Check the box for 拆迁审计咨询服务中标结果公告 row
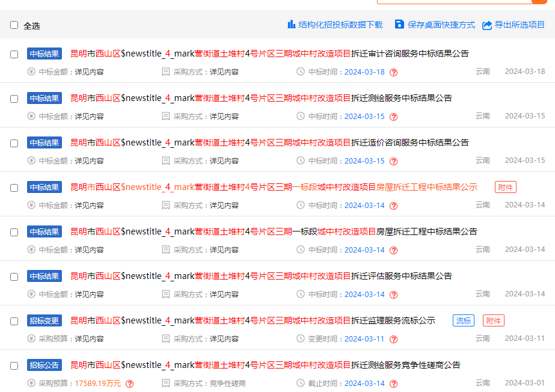The height and width of the screenshot is (392, 555). pos(14,54)
